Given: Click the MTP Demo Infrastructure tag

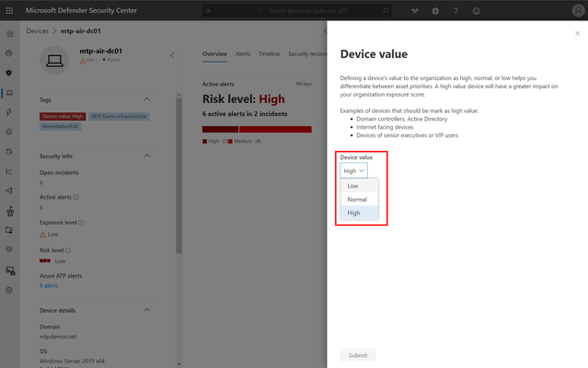Looking at the screenshot, I should click(x=119, y=117).
